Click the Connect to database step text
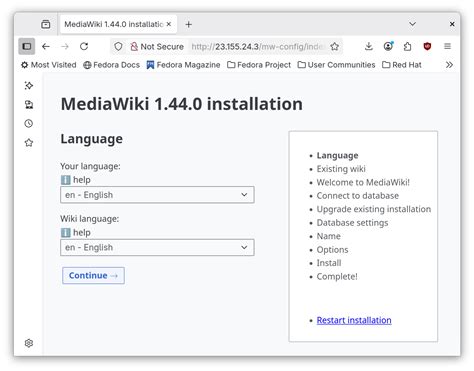Screen dimensions: 474x371 point(358,196)
